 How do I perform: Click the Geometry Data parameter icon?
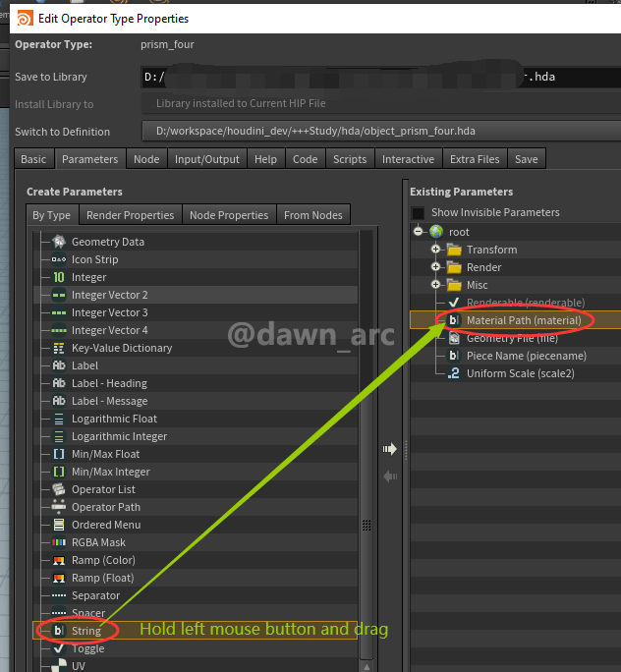(59, 242)
